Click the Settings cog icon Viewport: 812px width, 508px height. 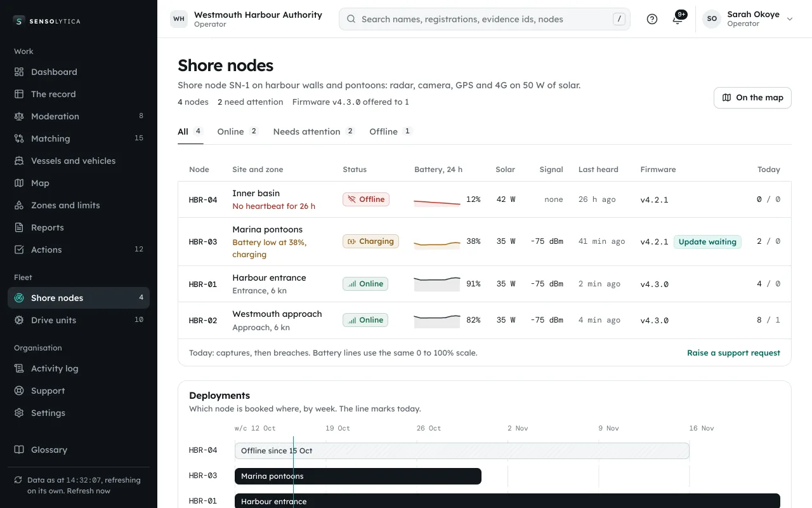[19, 413]
